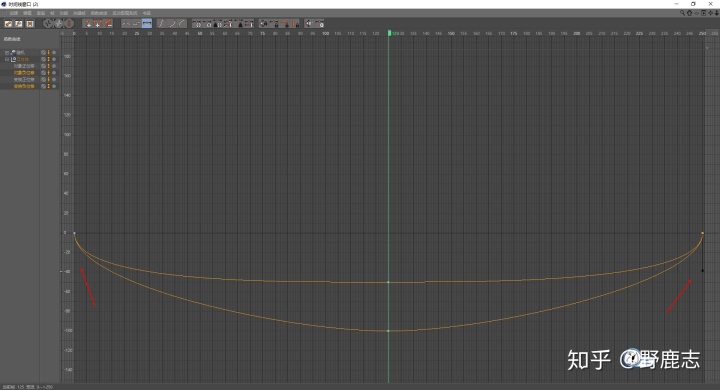Toggle striped box on first white track row
This screenshot has height=390, width=720.
pos(44,66)
